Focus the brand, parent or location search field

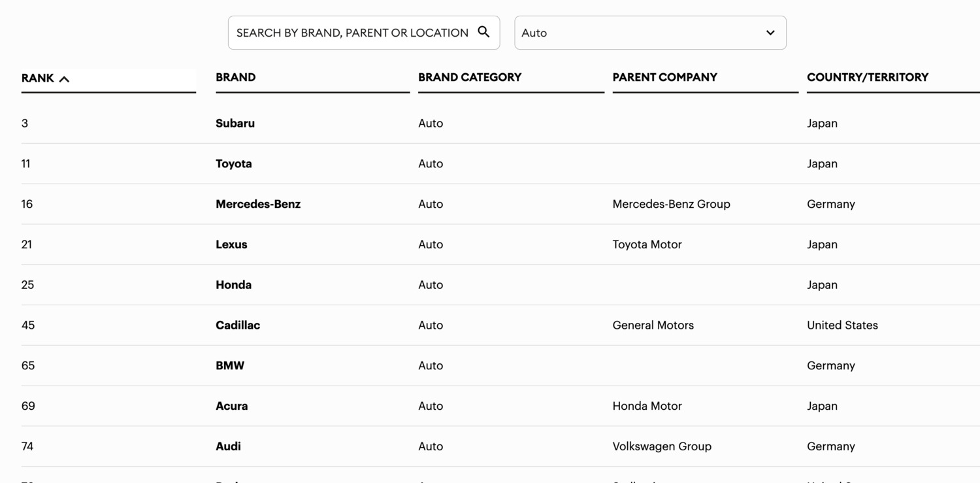point(364,33)
